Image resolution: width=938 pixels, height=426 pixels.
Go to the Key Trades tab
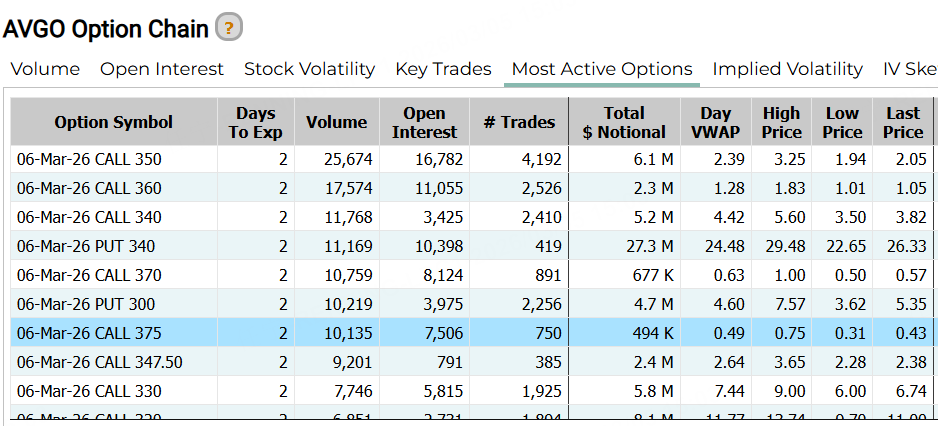pyautogui.click(x=443, y=69)
